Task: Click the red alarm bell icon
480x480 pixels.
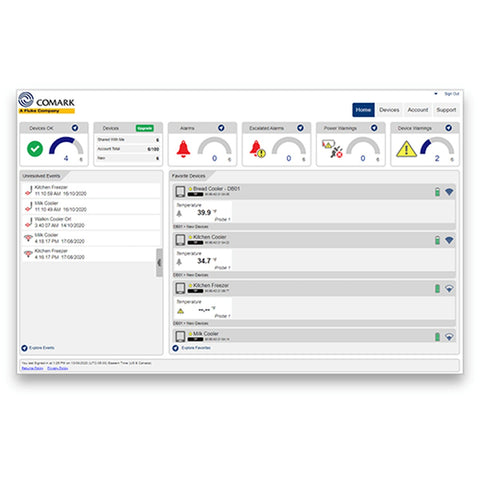Action: point(183,149)
